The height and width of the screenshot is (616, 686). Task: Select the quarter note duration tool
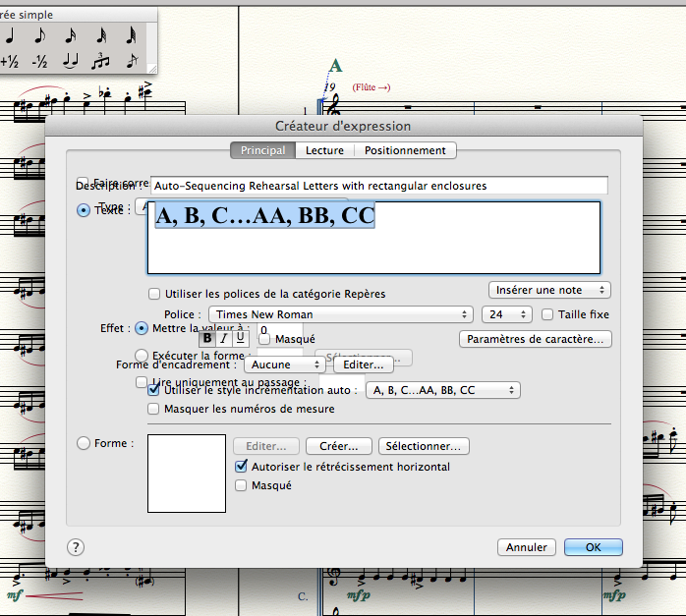pyautogui.click(x=11, y=36)
